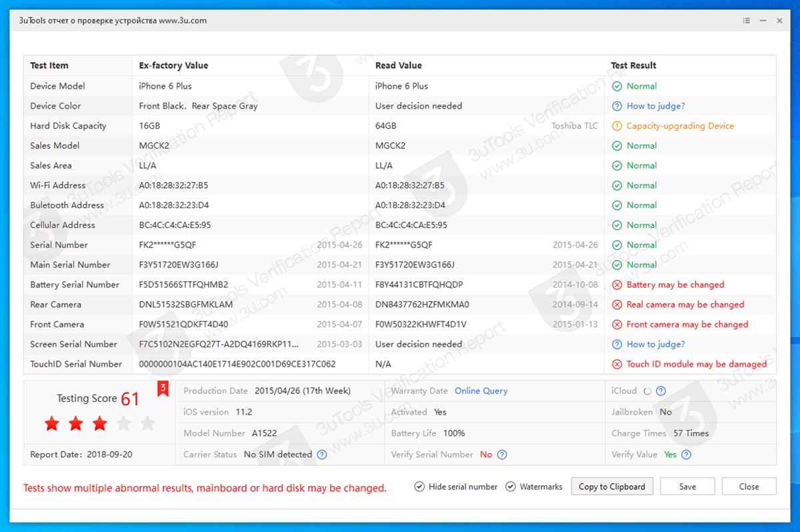800x532 pixels.
Task: Click the green check icon for Sales Model
Action: point(617,146)
